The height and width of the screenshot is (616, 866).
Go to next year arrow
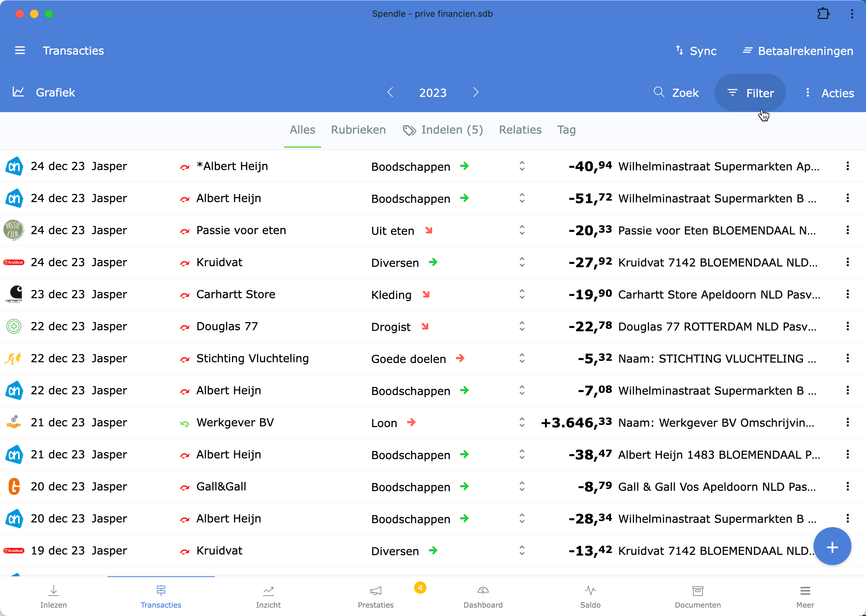point(476,92)
